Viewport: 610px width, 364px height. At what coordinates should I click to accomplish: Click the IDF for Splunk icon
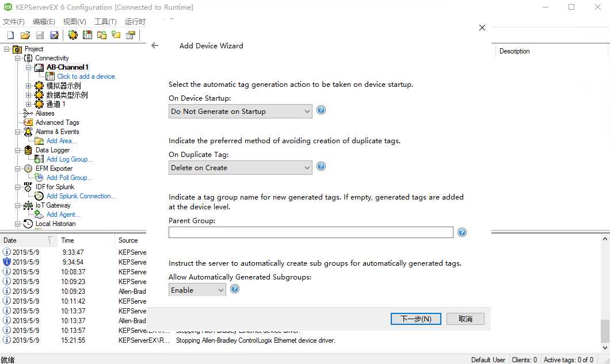[x=28, y=187]
